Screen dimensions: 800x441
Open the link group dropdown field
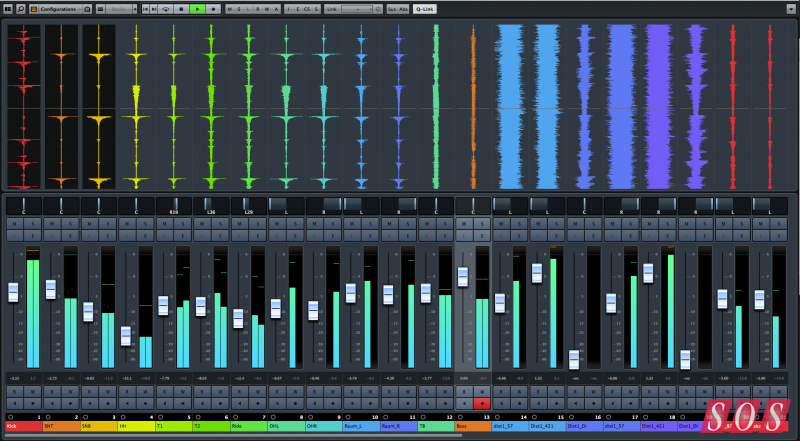click(357, 9)
